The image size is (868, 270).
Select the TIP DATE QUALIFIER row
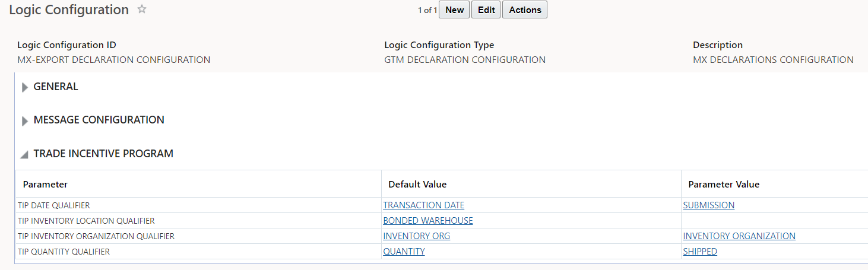click(x=53, y=205)
